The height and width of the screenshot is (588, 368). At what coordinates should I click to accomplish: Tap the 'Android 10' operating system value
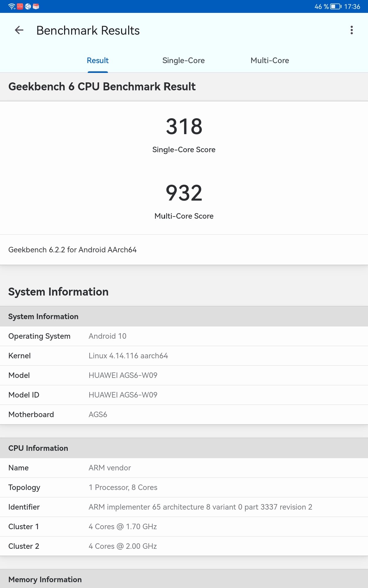tap(107, 336)
